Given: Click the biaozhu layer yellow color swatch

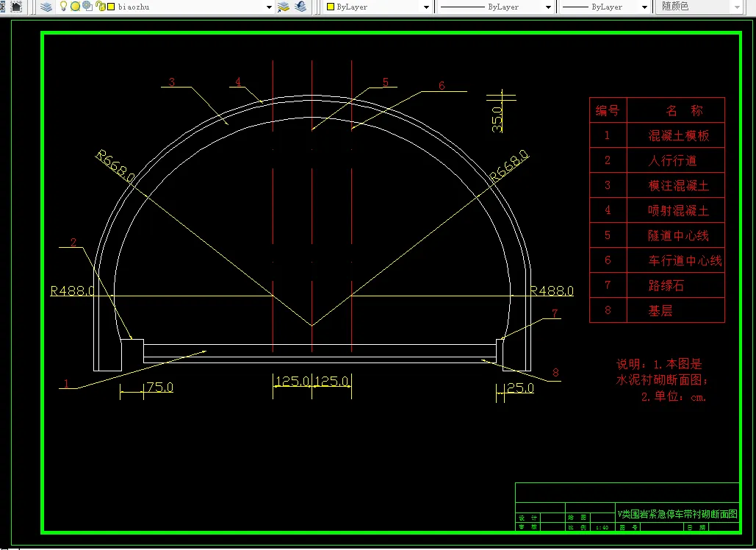Looking at the screenshot, I should pos(111,7).
